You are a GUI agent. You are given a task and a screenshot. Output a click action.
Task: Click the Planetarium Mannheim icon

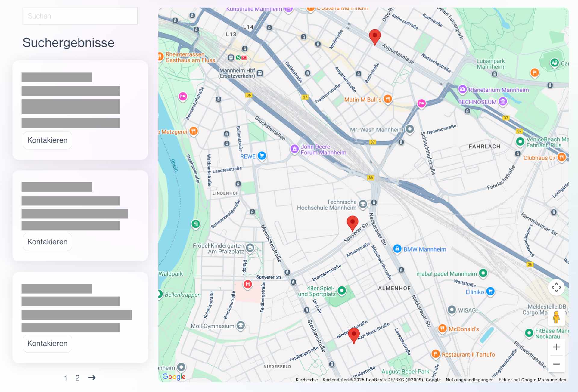click(x=462, y=89)
